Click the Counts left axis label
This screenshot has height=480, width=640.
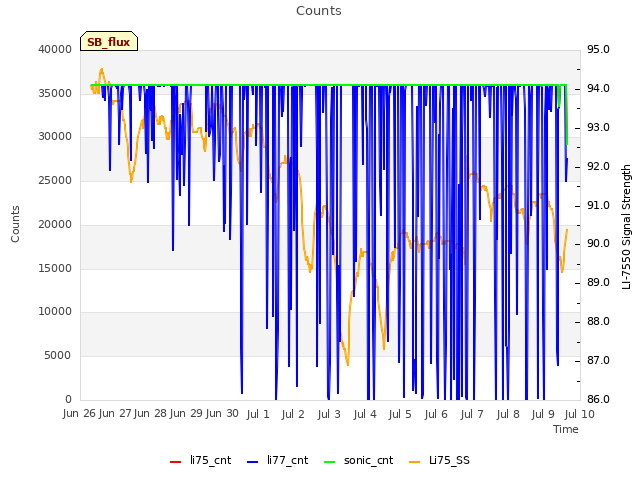pyautogui.click(x=15, y=224)
